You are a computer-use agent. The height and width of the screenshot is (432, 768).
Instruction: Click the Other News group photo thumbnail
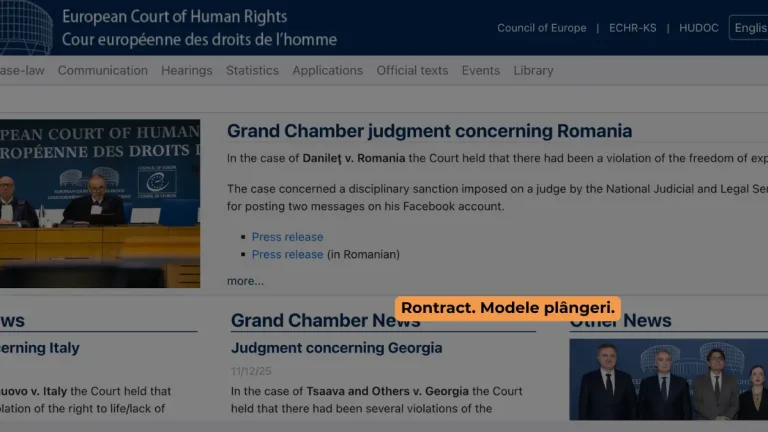point(668,379)
